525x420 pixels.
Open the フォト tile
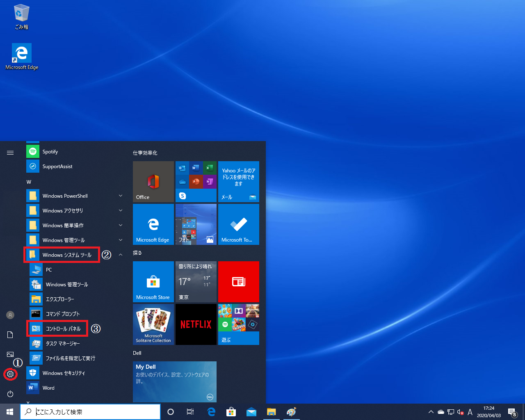click(x=196, y=224)
